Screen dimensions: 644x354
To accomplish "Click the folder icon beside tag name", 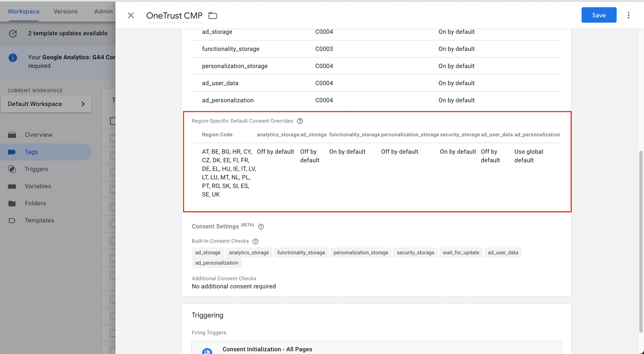I will [213, 15].
